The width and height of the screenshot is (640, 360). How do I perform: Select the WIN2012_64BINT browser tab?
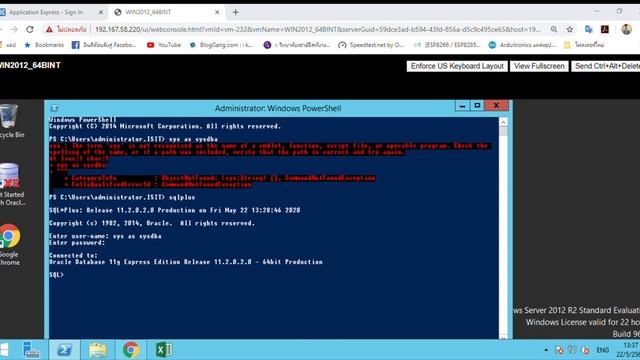pos(166,12)
